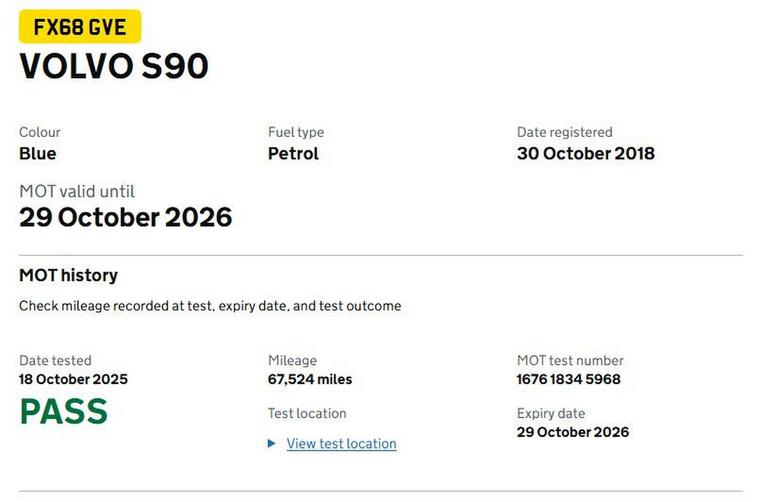The height and width of the screenshot is (502, 759).
Task: Click the MOT history heading
Action: [68, 275]
